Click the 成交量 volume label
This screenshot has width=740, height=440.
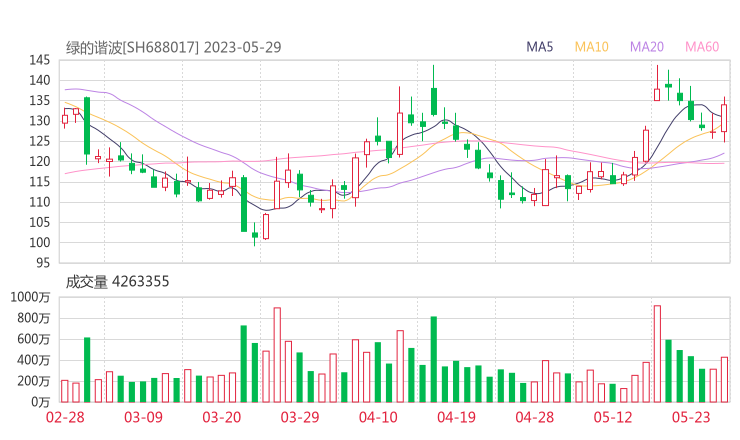pos(86,282)
